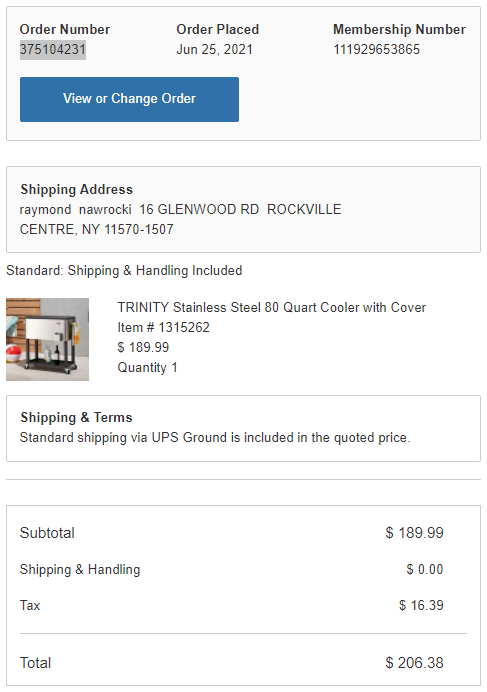Click the Total amount $ 206.38
This screenshot has height=692, width=487.
coord(414,662)
